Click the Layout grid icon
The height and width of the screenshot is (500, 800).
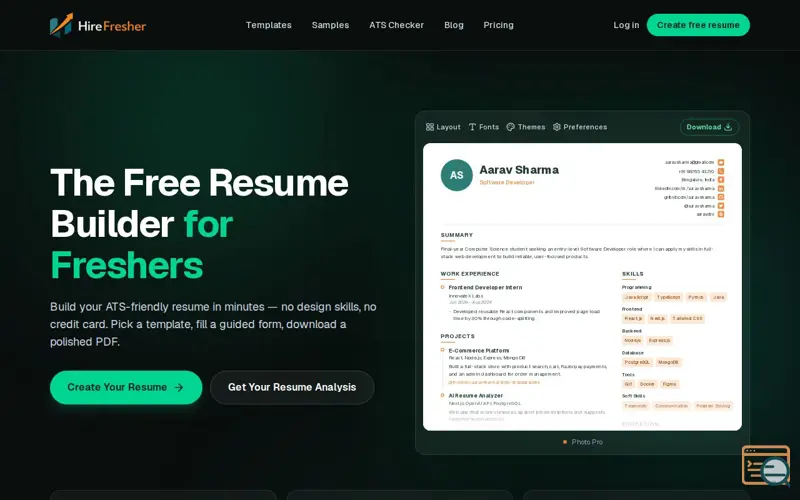pos(430,127)
